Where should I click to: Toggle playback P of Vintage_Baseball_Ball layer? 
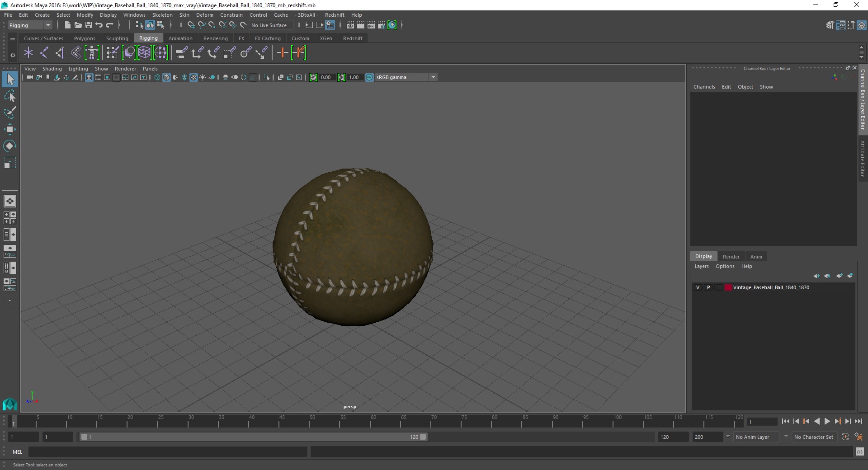[708, 287]
